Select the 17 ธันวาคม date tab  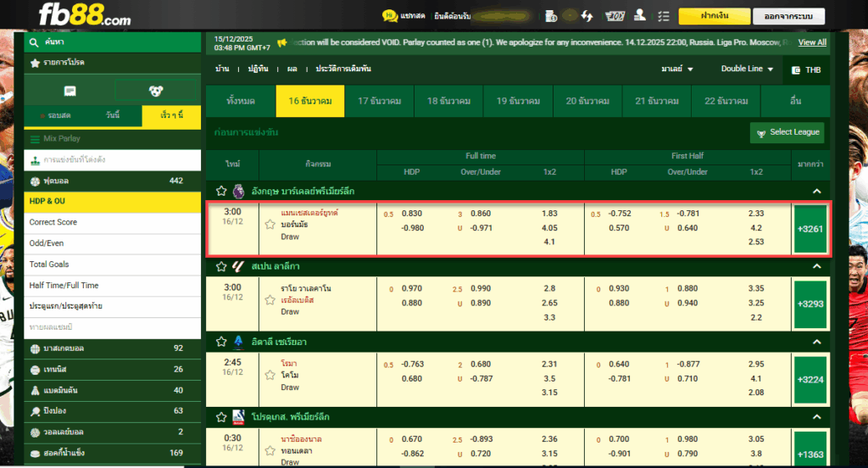379,101
